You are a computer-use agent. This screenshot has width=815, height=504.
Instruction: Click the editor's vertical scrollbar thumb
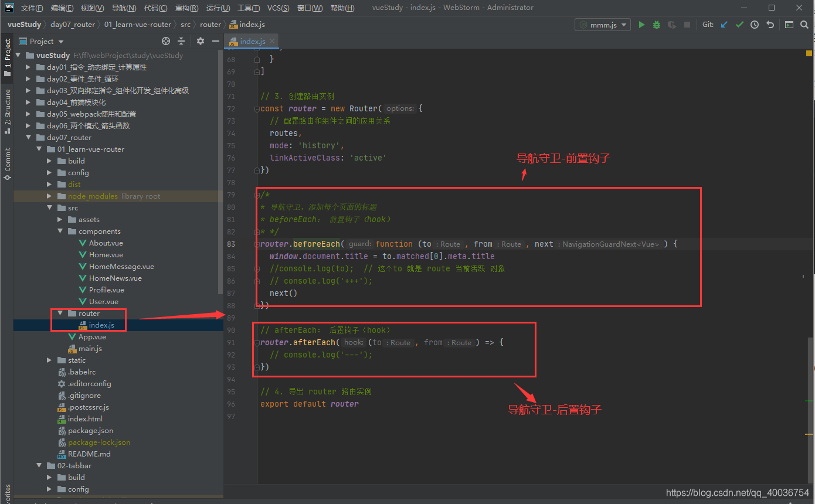(x=810, y=410)
